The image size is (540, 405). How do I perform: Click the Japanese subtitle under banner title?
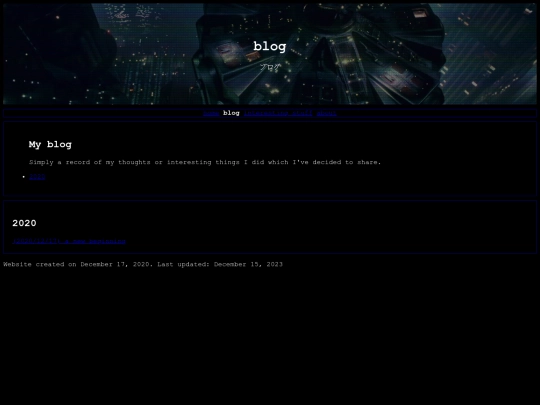[270, 67]
